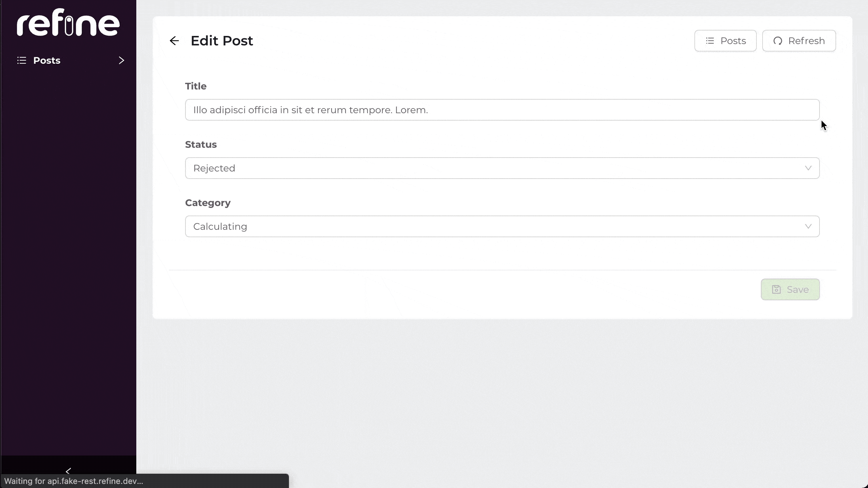This screenshot has width=868, height=488.
Task: Click the Title field label
Action: (196, 86)
